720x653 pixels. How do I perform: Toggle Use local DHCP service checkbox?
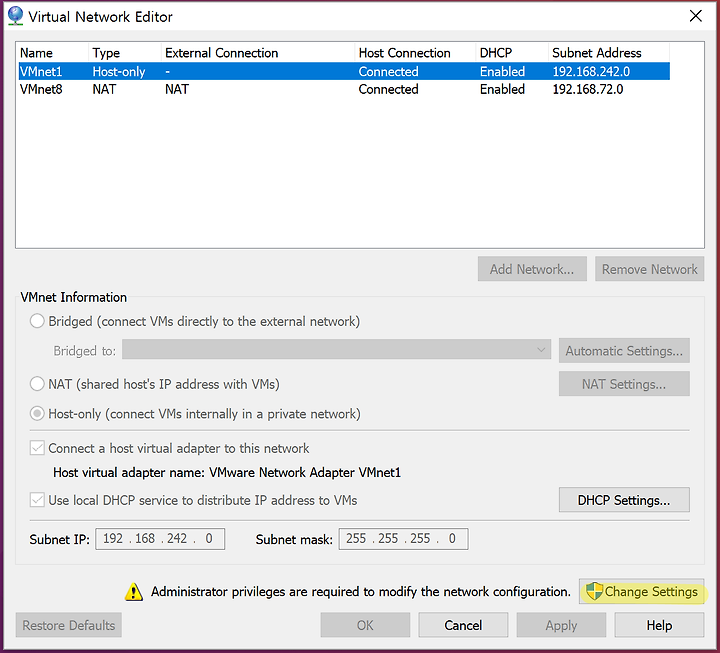tap(37, 500)
